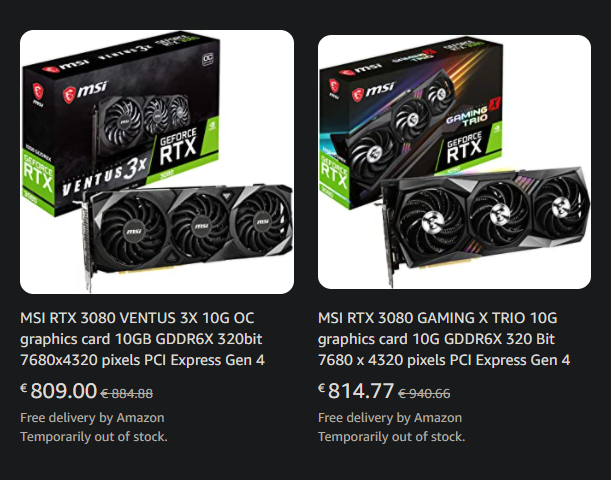Click the crossed-out €884.88 original price

[x=127, y=394]
